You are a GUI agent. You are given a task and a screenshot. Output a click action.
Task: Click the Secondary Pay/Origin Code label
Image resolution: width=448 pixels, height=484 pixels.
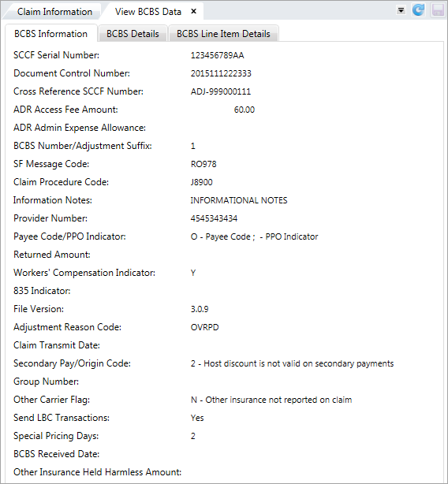(72, 363)
